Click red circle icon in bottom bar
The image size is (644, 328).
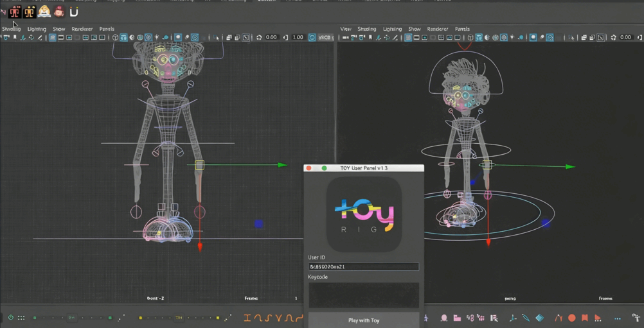[x=572, y=318]
